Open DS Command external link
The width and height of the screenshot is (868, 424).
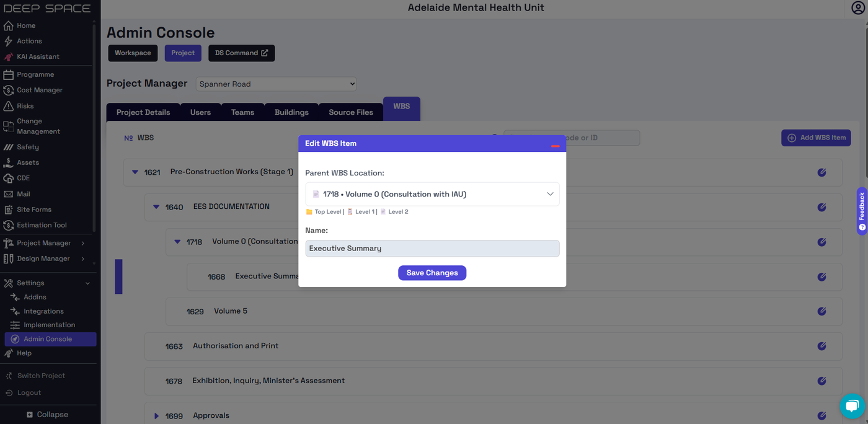(241, 53)
